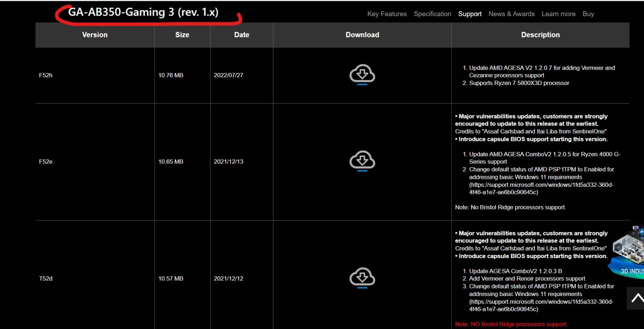Click F52e's SentinelOne credits line
The height and width of the screenshot is (329, 644).
(531, 131)
